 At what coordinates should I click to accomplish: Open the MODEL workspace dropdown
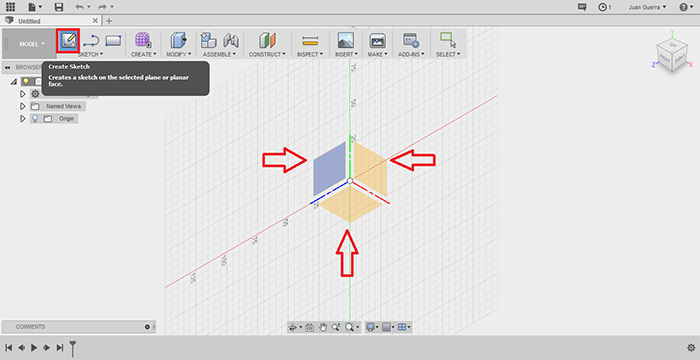click(x=32, y=44)
